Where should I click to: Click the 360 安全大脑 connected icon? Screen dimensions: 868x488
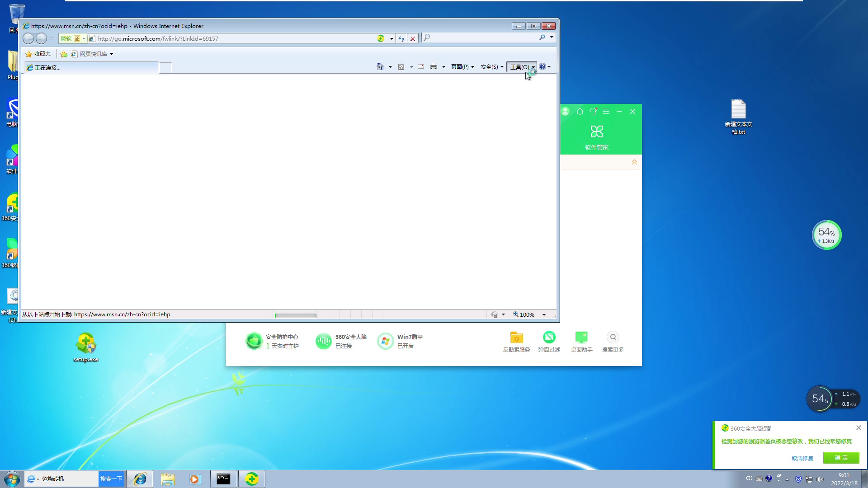coord(323,341)
